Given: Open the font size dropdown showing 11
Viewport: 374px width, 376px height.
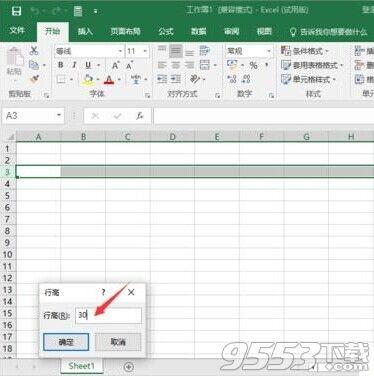Looking at the screenshot, I should [x=145, y=51].
